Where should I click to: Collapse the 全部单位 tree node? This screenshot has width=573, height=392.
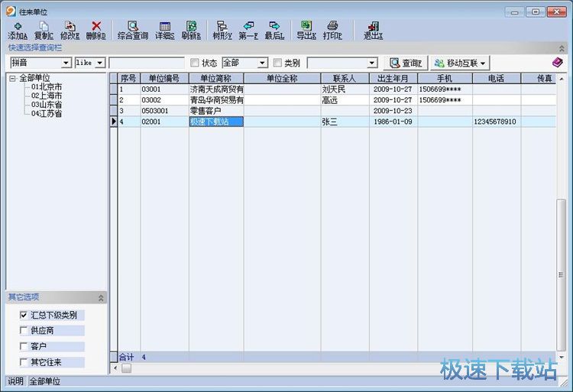pyautogui.click(x=13, y=78)
